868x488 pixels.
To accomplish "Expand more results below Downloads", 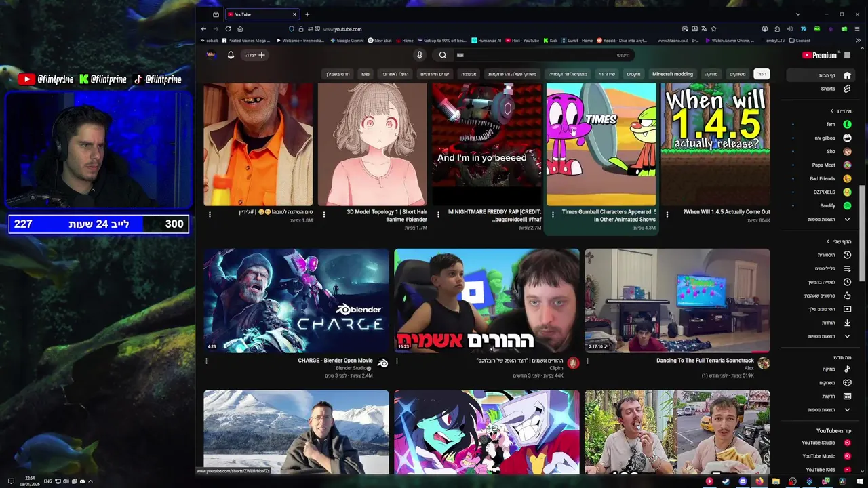I will (819, 336).
